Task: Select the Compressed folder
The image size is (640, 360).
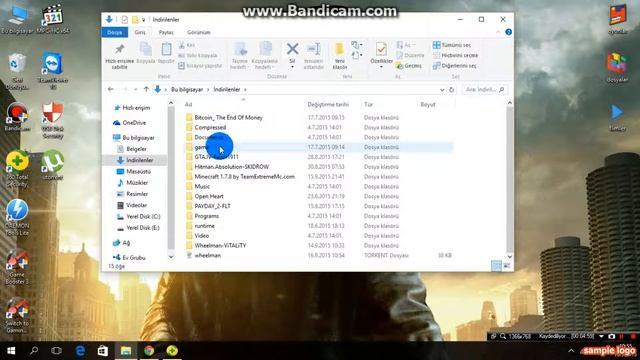Action: [x=210, y=127]
